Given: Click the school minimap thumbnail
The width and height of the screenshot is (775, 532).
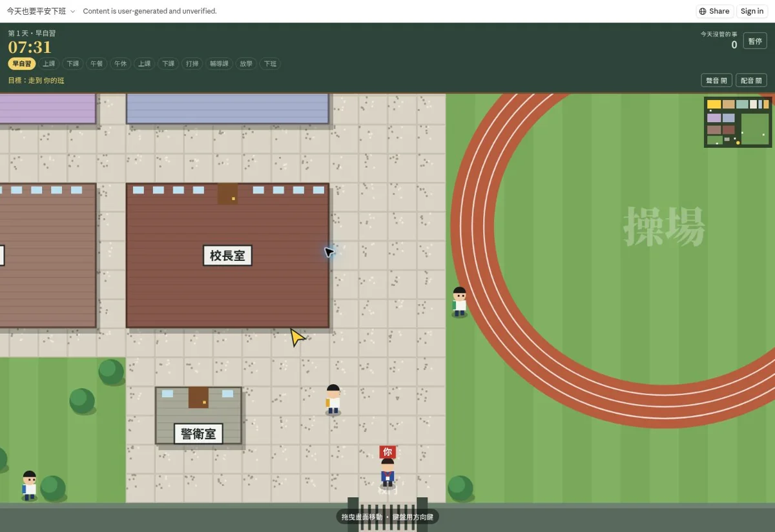Looking at the screenshot, I should [x=738, y=122].
